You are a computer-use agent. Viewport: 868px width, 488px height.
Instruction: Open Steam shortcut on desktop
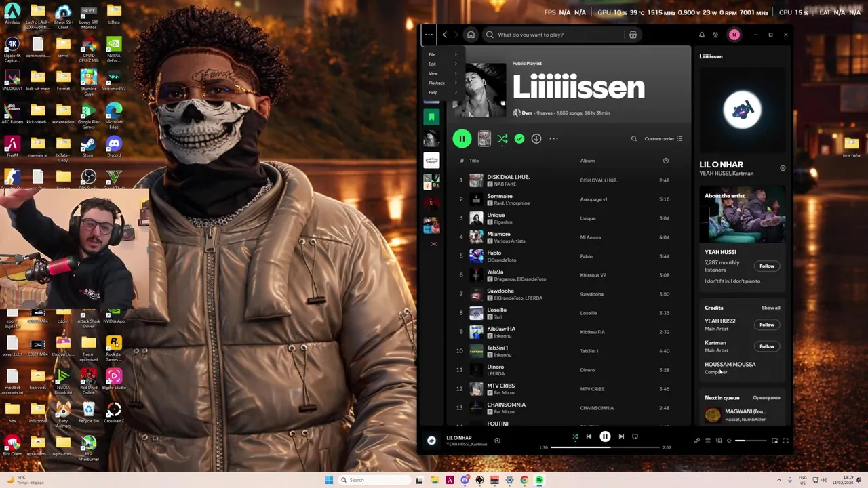[88, 146]
